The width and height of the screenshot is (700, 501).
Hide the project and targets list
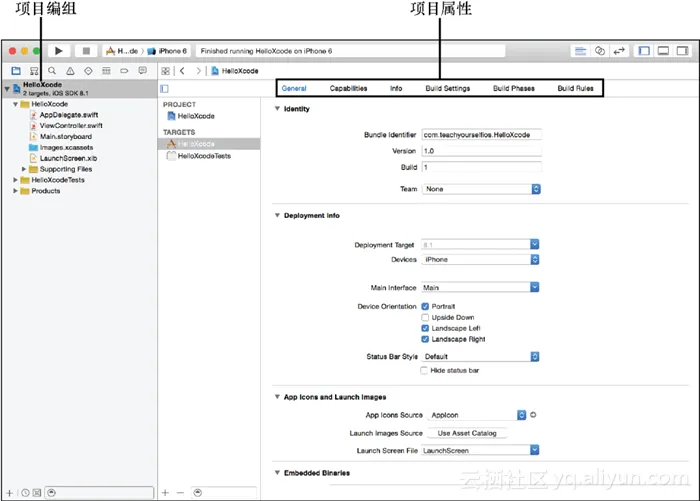tap(164, 88)
